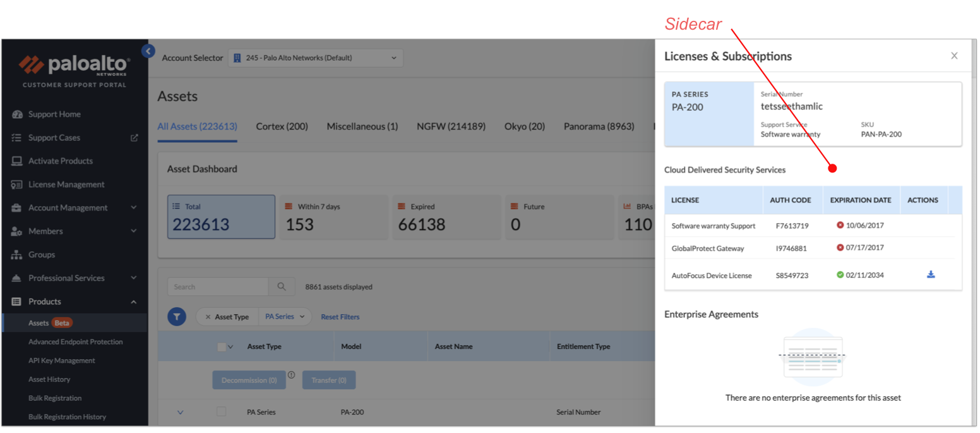The image size is (980, 433).
Task: Click the info icon beside Decommission button
Action: (x=291, y=374)
